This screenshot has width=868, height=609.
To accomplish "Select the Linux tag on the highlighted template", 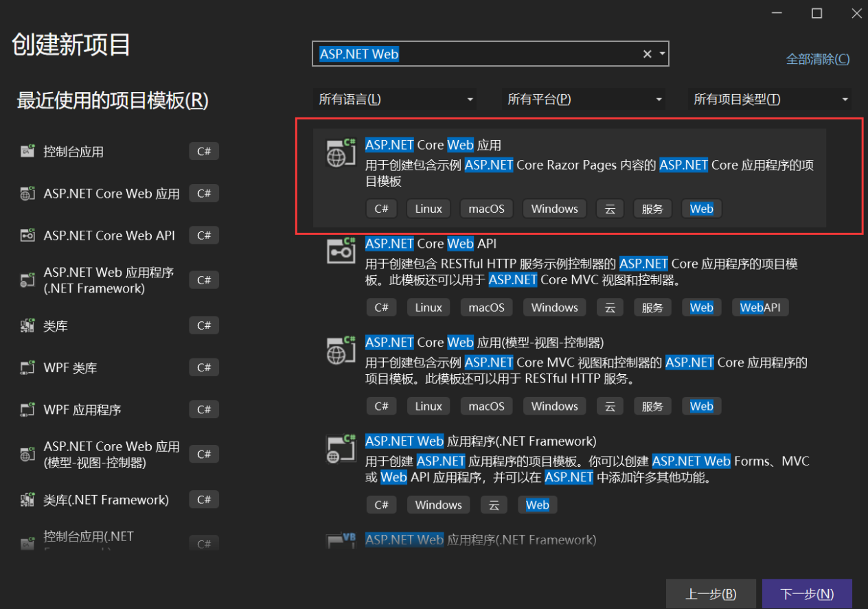I will [x=428, y=209].
